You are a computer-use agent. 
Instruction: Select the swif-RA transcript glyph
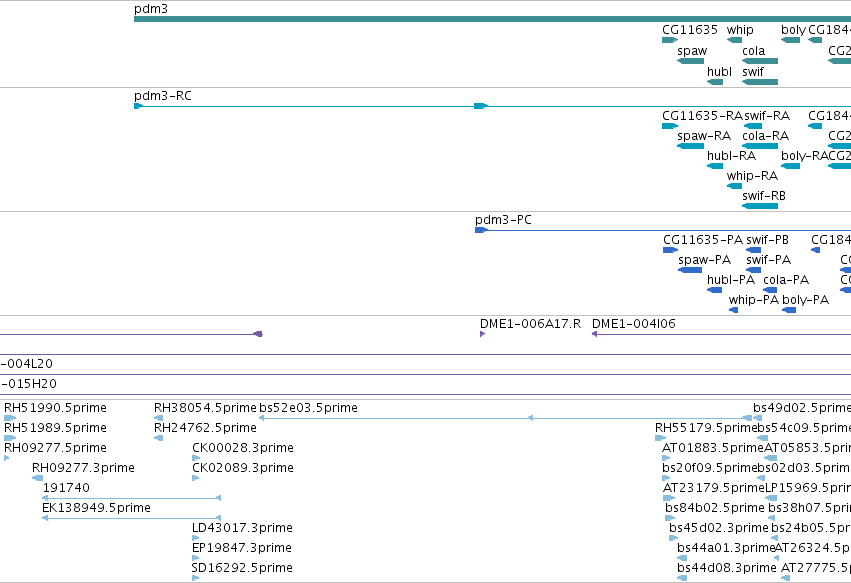(x=753, y=126)
